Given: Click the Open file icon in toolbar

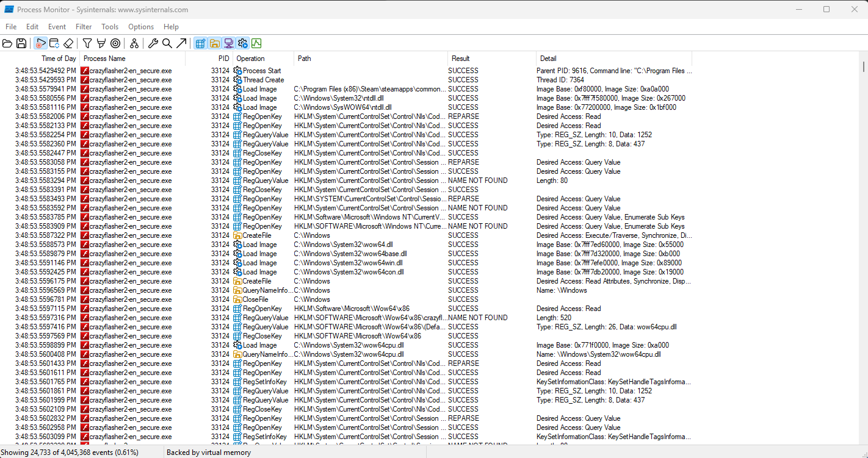Looking at the screenshot, I should (x=7, y=43).
